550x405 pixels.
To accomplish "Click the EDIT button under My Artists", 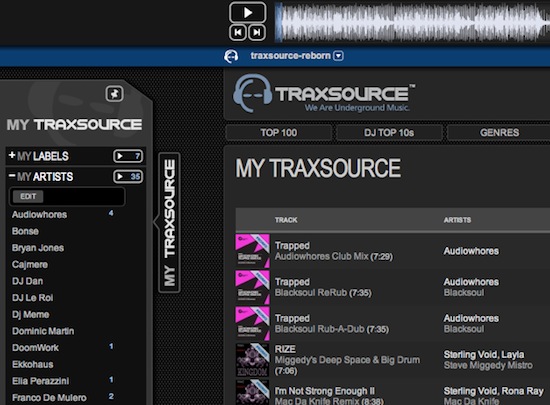I will point(28,196).
